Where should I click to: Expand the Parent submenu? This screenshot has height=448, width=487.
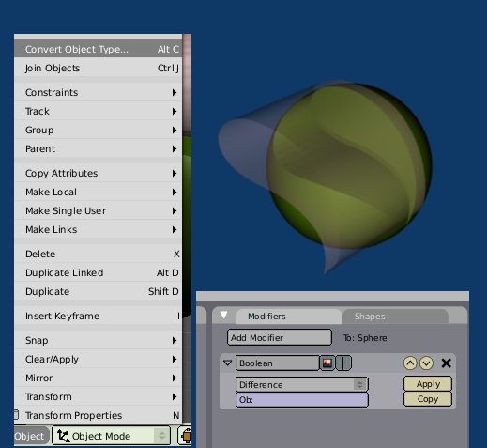coord(99,148)
